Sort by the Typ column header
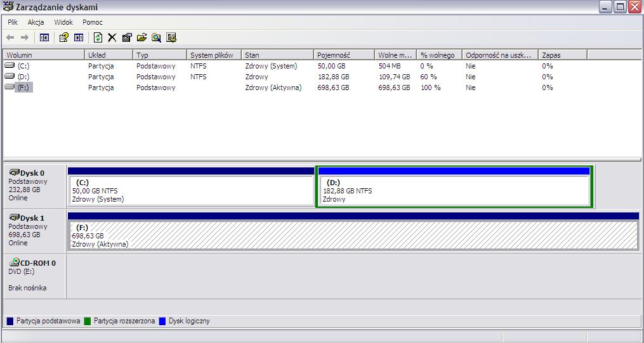The width and height of the screenshot is (644, 343). [x=160, y=55]
